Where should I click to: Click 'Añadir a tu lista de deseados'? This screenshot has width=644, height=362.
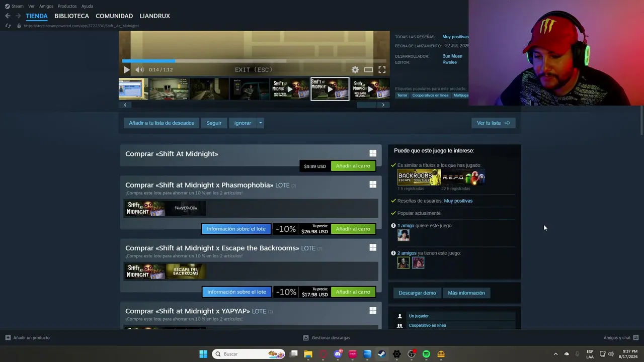(161, 123)
